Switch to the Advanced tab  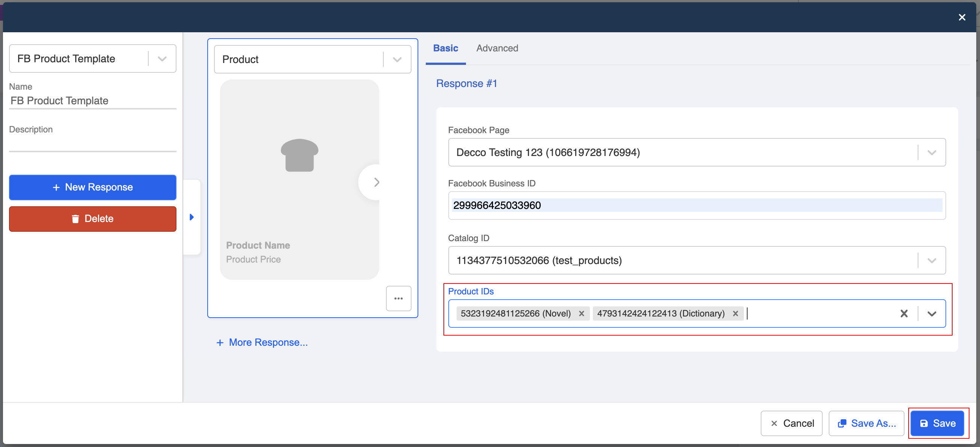pyautogui.click(x=497, y=48)
